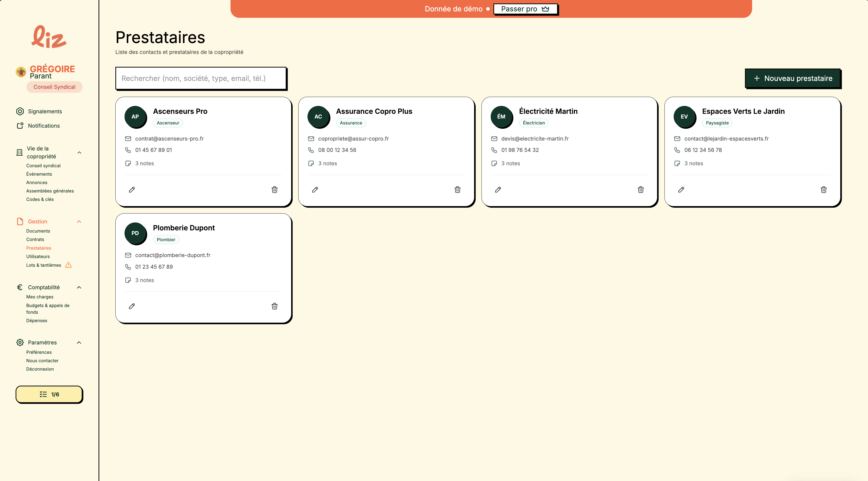Click the warning triangle next to Lots & tantièmes
This screenshot has height=481, width=868.
click(68, 265)
